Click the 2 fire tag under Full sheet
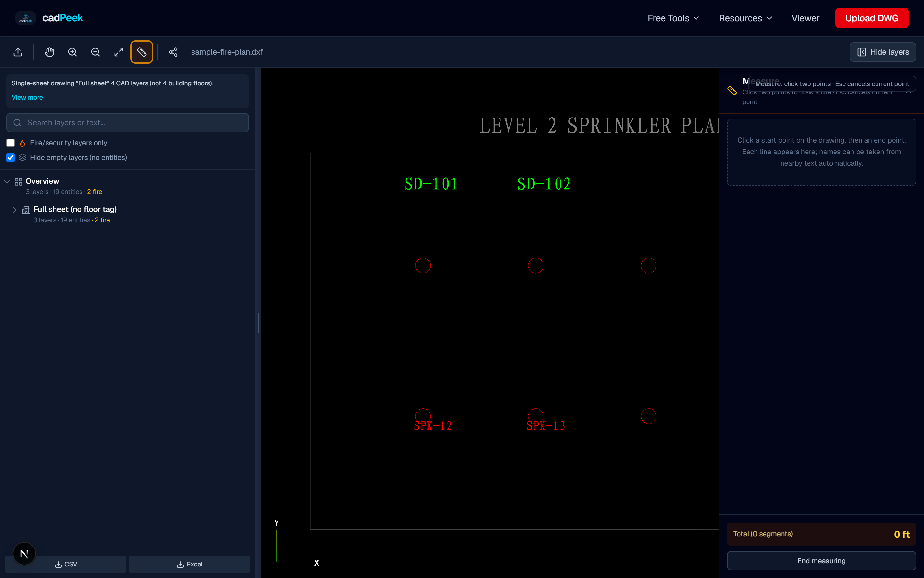924x578 pixels. pos(102,220)
